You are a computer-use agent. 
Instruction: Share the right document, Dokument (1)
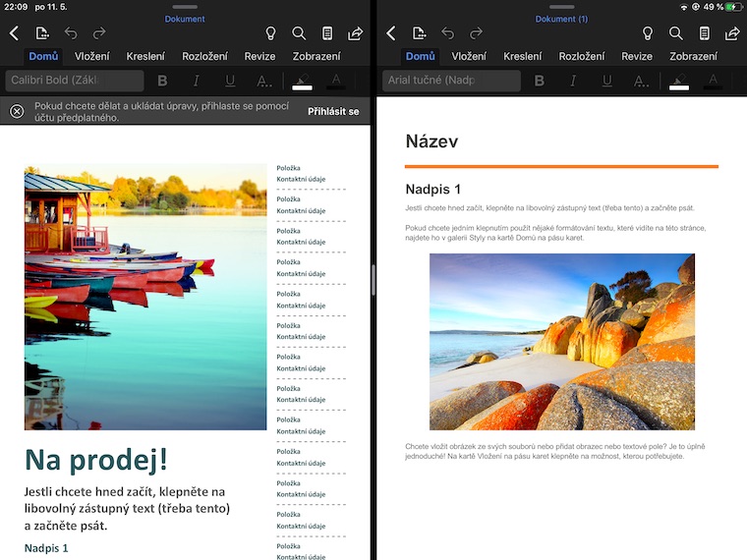(x=732, y=33)
